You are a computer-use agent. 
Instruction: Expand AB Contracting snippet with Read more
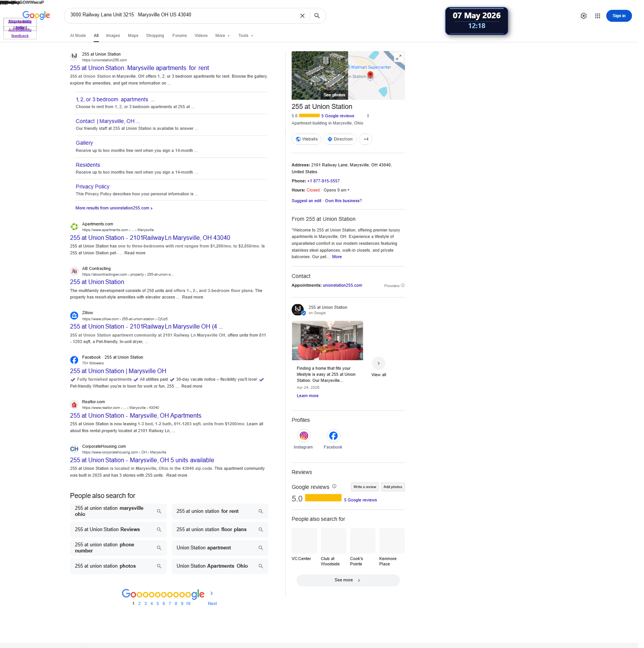[193, 297]
